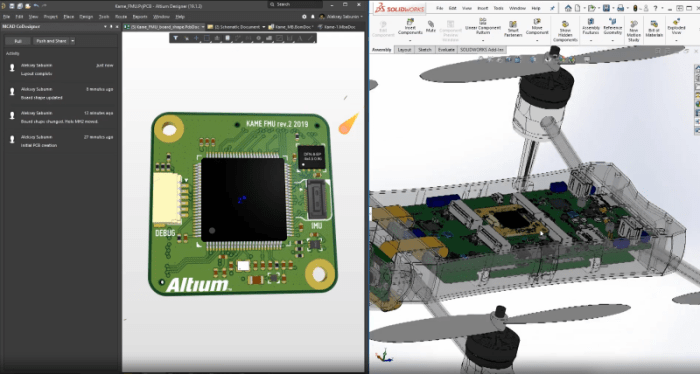Toggle the SOLIDWORKS menu bar pin
This screenshot has height=374, width=700.
[x=552, y=8]
